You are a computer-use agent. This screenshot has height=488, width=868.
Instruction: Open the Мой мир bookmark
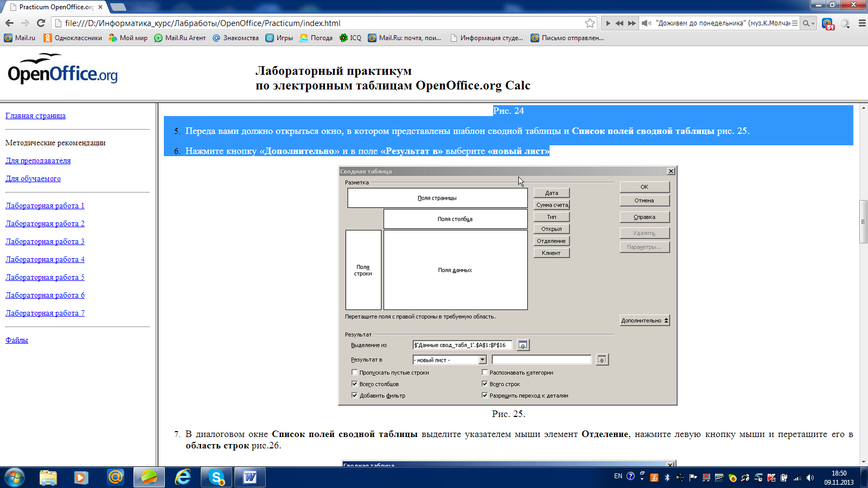[x=128, y=38]
